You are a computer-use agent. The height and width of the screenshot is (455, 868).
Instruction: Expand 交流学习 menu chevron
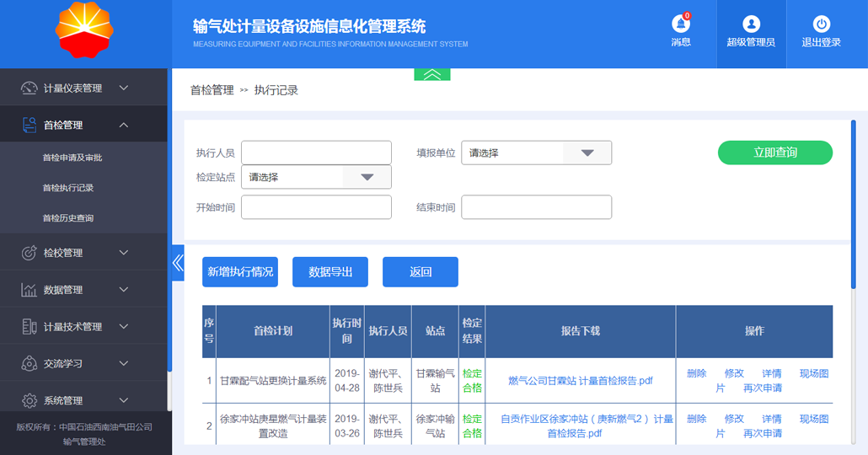pyautogui.click(x=124, y=364)
